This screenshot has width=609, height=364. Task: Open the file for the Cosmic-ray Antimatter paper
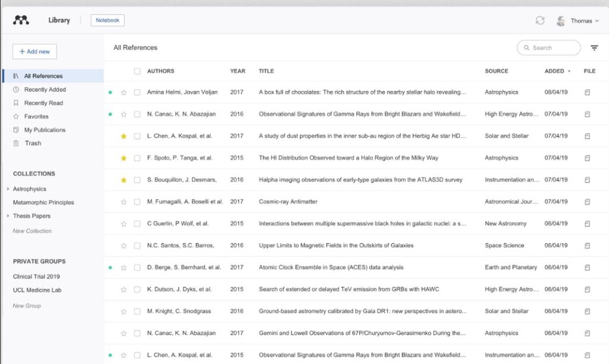click(x=587, y=202)
